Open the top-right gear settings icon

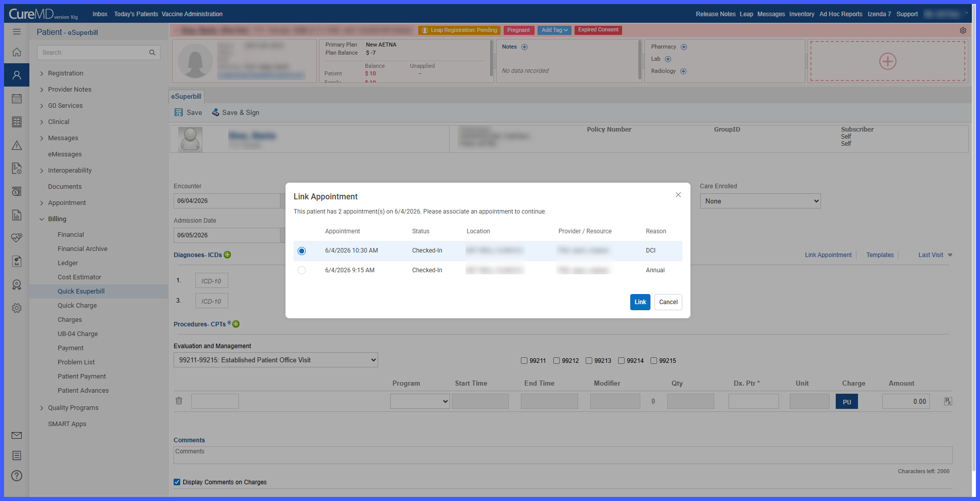pyautogui.click(x=963, y=30)
